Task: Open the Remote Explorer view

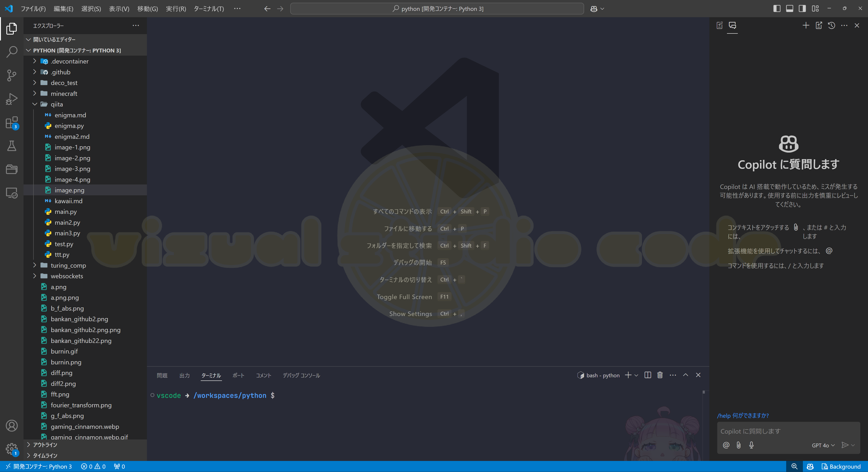Action: click(12, 193)
